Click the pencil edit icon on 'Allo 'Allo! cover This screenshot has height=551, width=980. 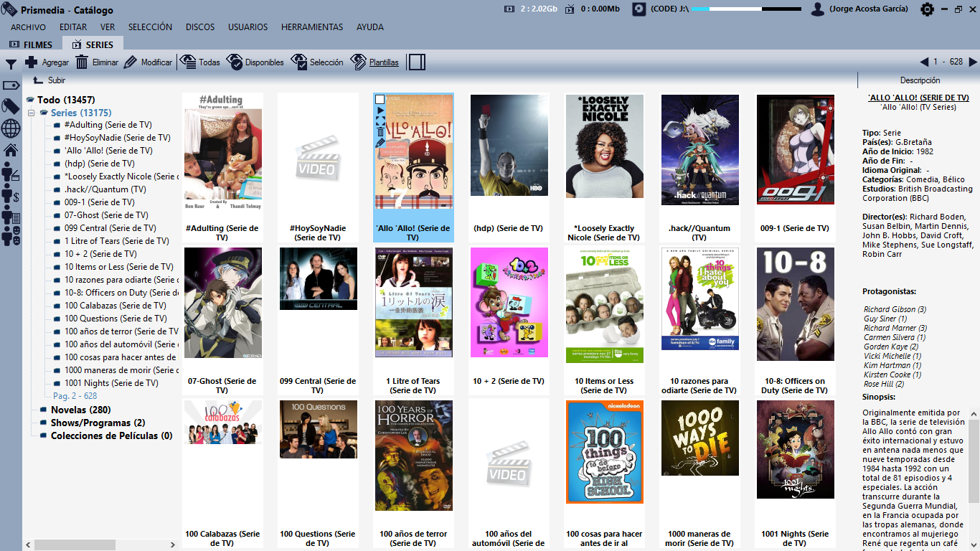pos(380,142)
